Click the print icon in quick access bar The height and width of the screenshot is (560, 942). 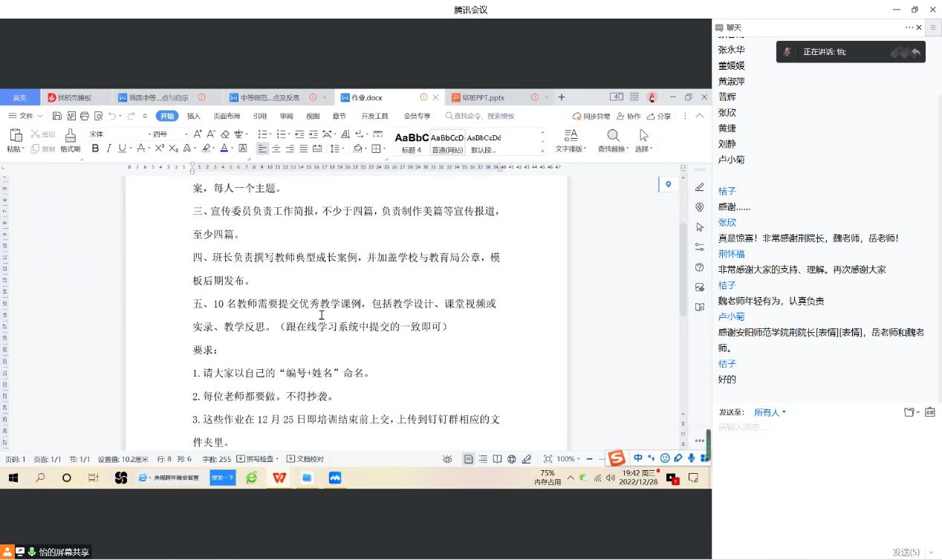coord(84,117)
